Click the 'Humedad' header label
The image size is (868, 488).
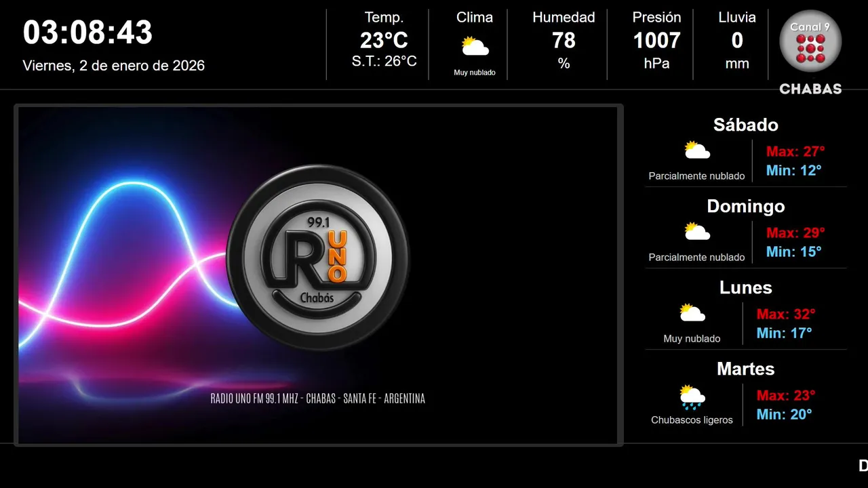(x=564, y=18)
